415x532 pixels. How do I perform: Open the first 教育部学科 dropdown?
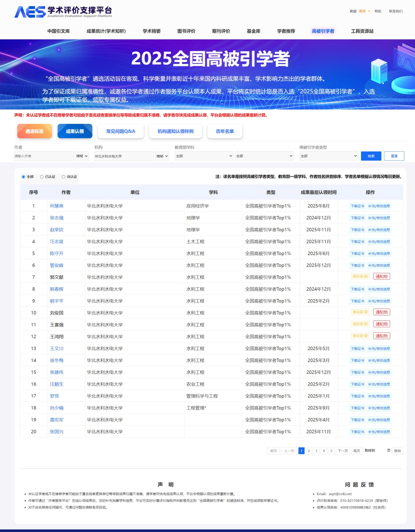(204, 156)
